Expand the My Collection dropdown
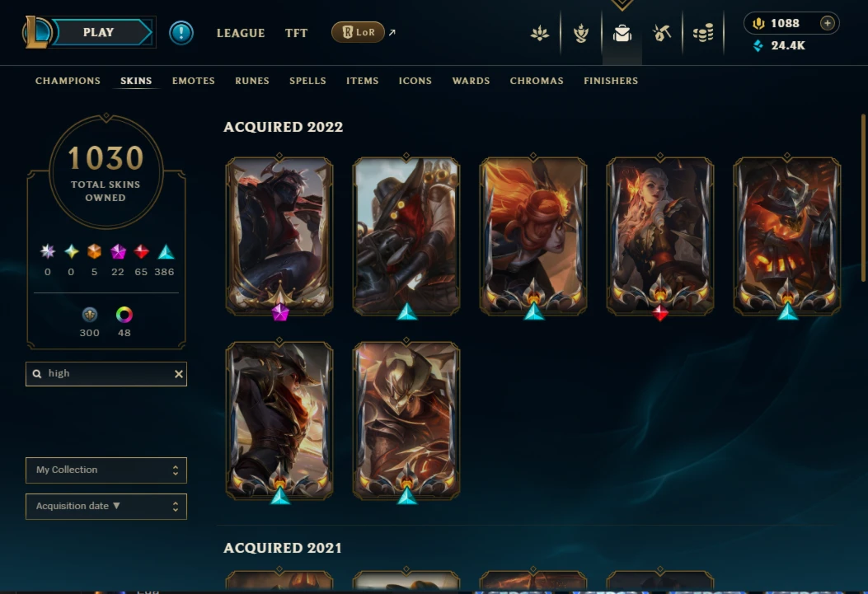 coord(106,470)
